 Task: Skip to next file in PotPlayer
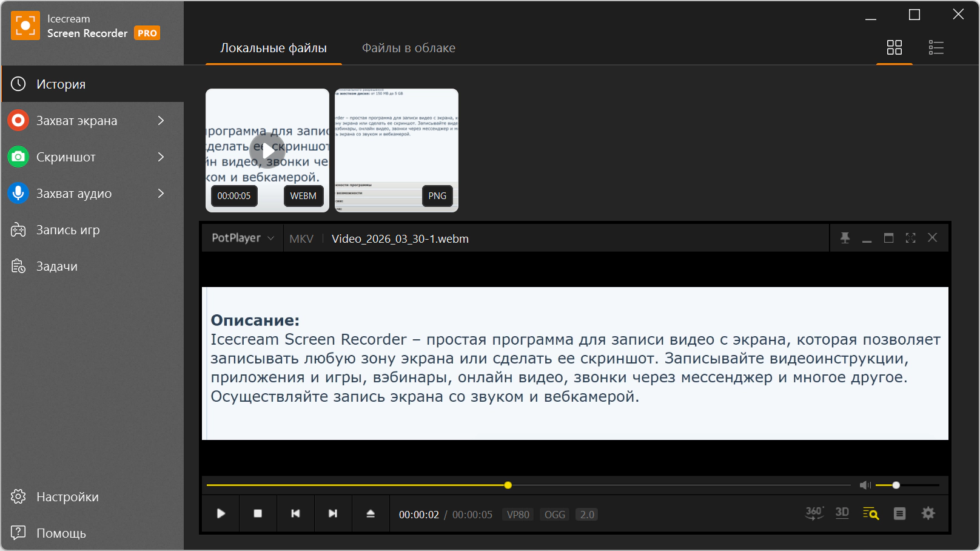coord(333,513)
